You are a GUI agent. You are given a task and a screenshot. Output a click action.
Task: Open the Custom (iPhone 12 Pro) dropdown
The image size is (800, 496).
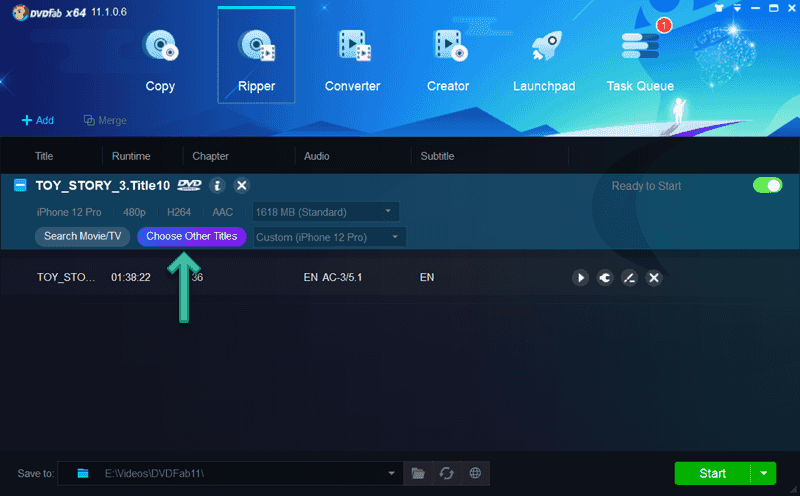point(330,237)
